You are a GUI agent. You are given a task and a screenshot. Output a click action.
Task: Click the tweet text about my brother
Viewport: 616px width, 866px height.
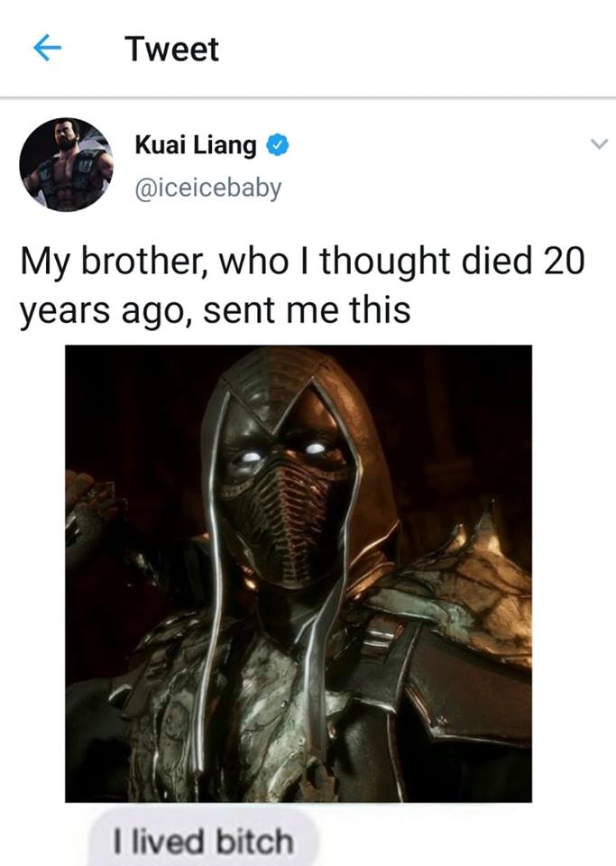point(302,285)
